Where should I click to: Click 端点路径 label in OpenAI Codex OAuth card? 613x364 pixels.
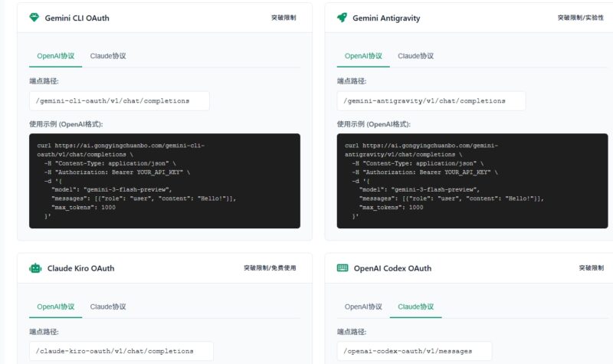point(352,332)
